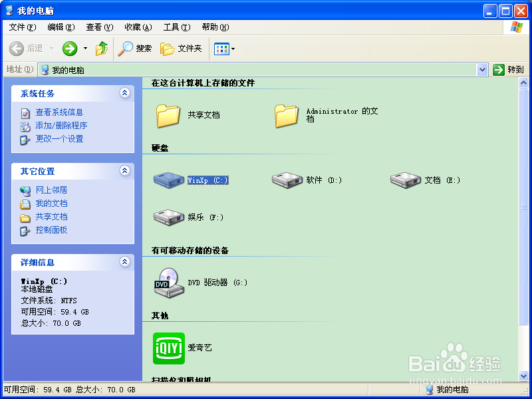Collapse the 详细信息 panel
The width and height of the screenshot is (532, 399).
click(x=125, y=261)
